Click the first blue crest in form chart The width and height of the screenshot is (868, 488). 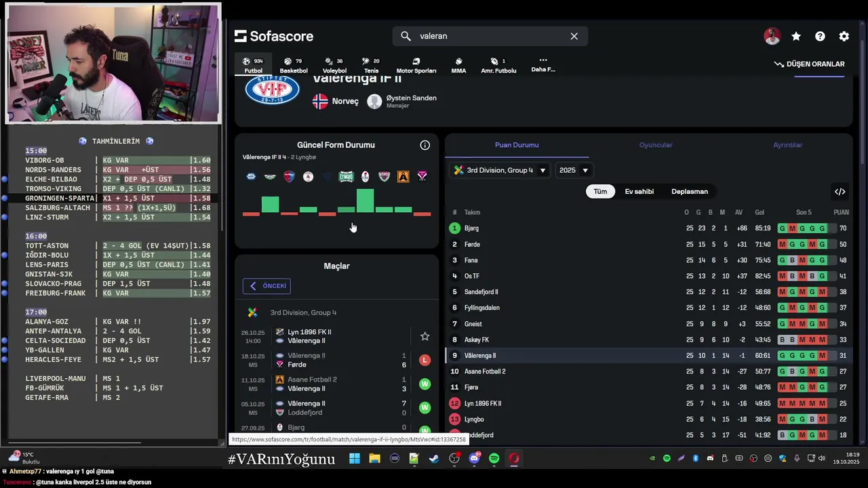click(x=251, y=176)
